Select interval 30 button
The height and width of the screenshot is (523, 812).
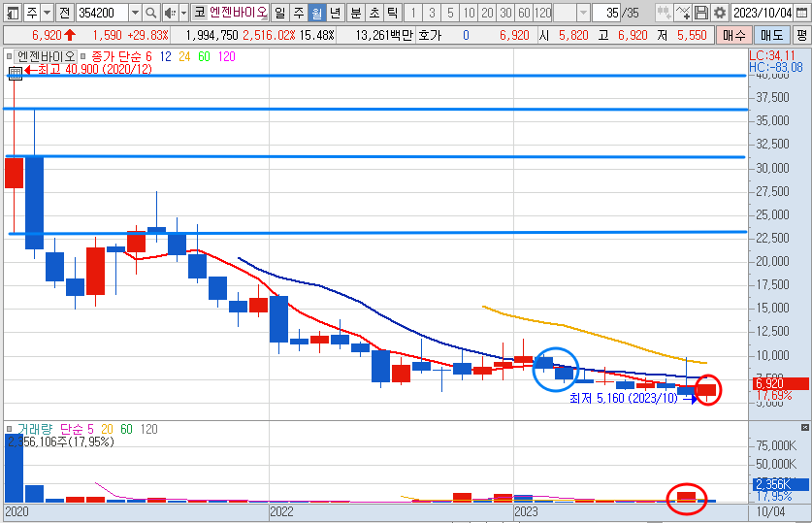coord(506,12)
